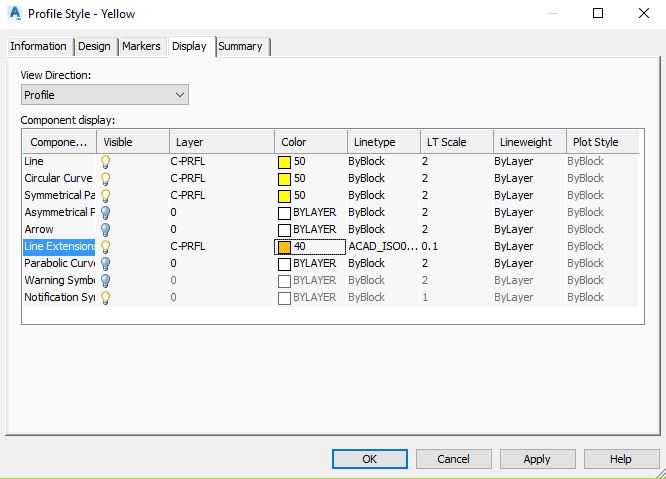Viewport: 666px width, 479px height.
Task: Click BYLAYER color swatch in Arrow row
Action: point(284,230)
